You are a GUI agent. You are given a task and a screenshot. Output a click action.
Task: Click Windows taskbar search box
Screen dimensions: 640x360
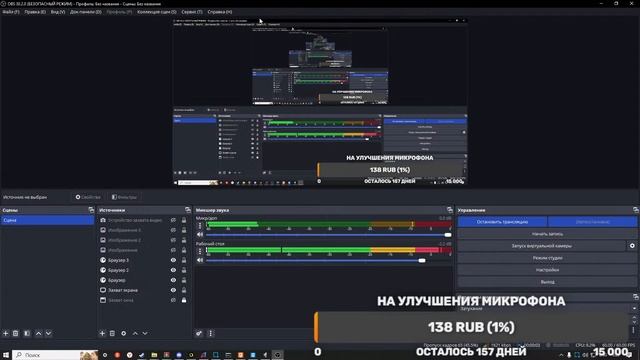(55, 355)
